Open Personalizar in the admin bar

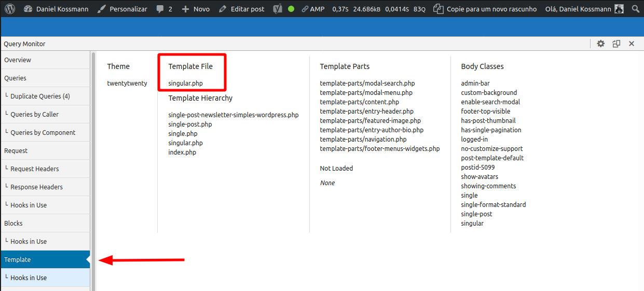122,9
